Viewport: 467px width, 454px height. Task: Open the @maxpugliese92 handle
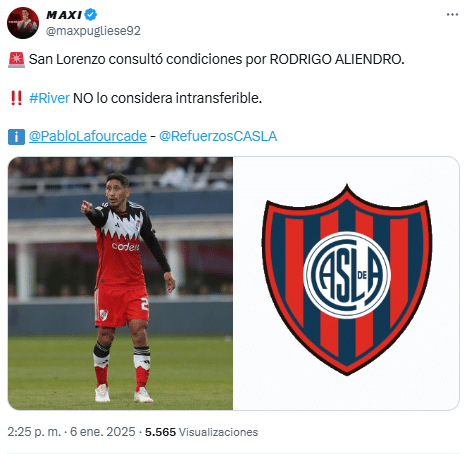[x=93, y=31]
